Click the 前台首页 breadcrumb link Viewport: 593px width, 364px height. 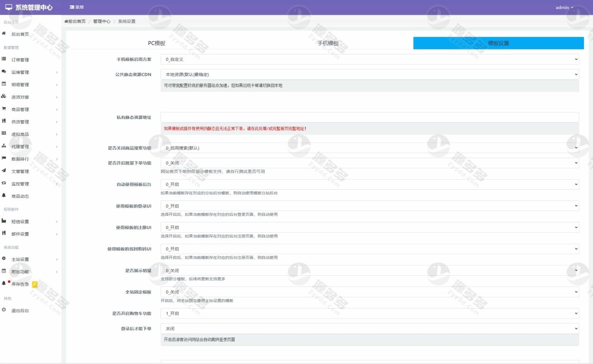pos(75,21)
